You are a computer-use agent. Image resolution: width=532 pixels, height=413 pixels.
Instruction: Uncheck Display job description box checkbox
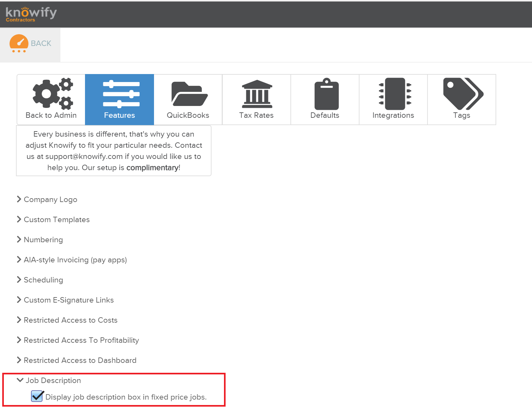[37, 396]
